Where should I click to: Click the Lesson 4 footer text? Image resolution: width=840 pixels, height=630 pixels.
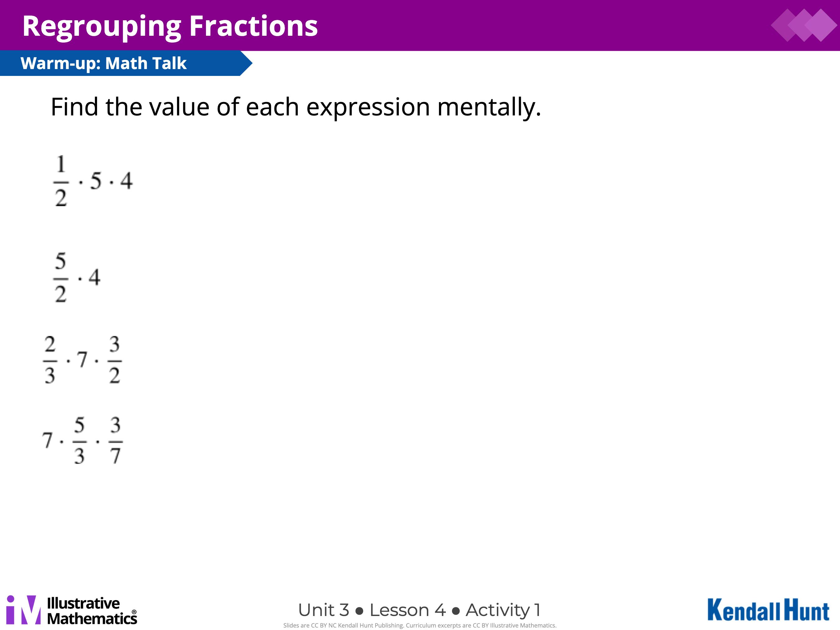(408, 610)
